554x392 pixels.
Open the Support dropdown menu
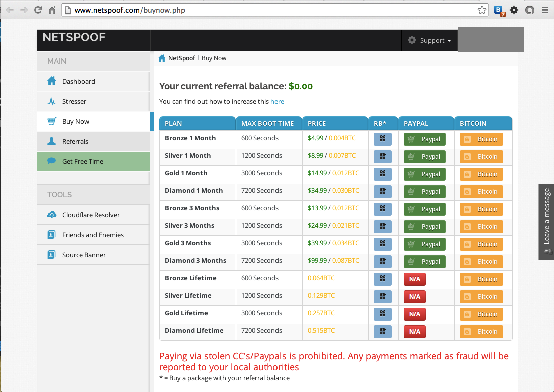click(430, 40)
